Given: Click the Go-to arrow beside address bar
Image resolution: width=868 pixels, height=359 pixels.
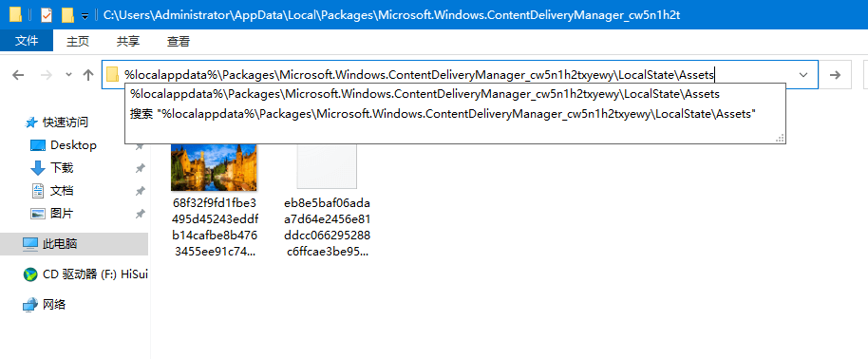Looking at the screenshot, I should pos(836,75).
